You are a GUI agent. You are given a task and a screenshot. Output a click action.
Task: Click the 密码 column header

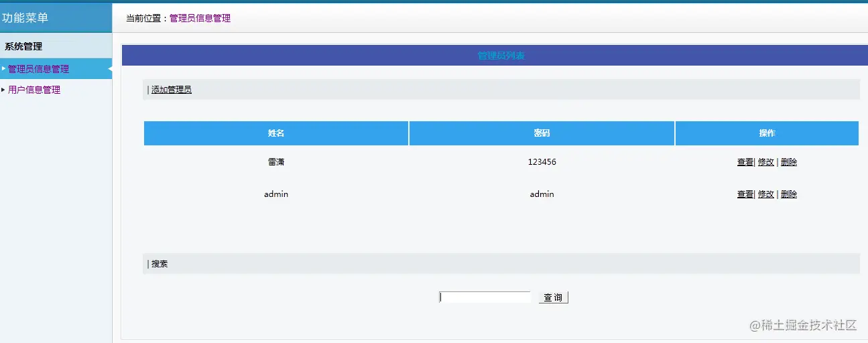(542, 133)
